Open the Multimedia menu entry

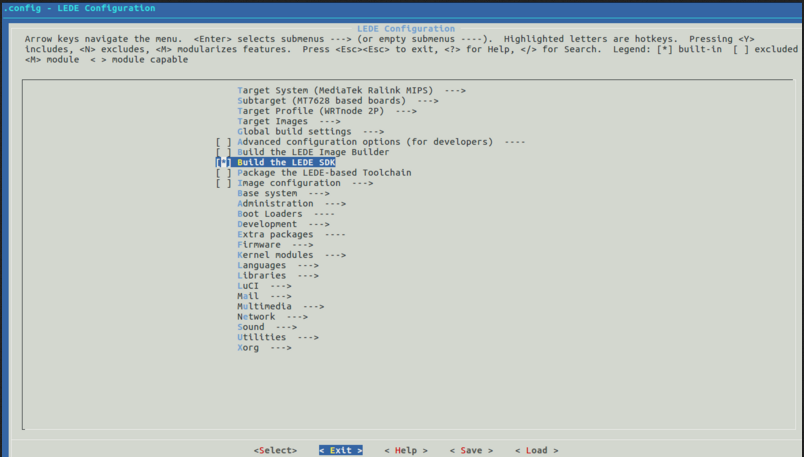[x=280, y=306]
